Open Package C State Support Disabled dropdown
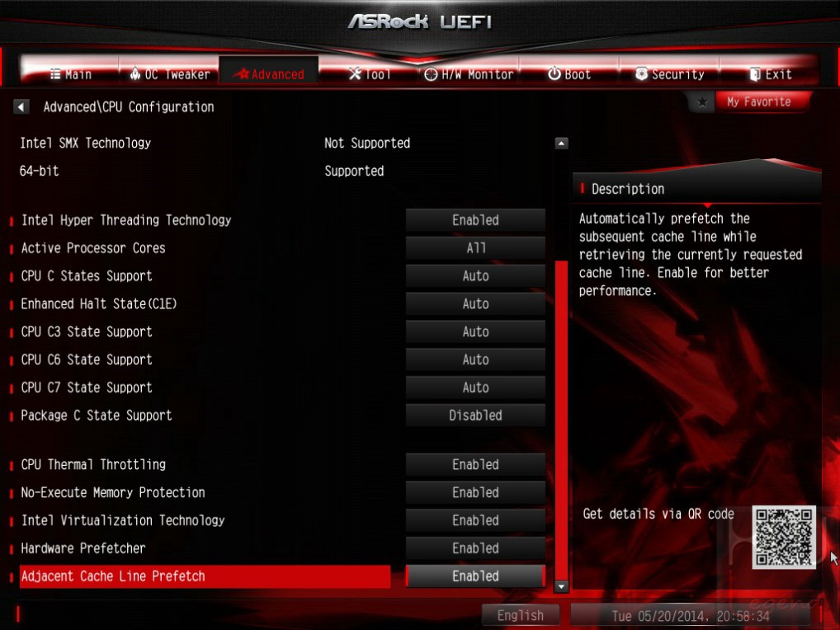This screenshot has width=840, height=630. (475, 416)
